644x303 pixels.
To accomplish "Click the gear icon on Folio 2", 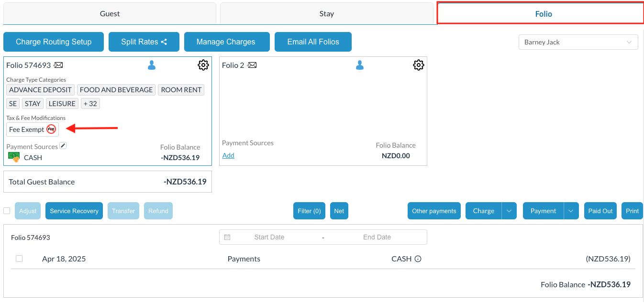I will (x=419, y=65).
